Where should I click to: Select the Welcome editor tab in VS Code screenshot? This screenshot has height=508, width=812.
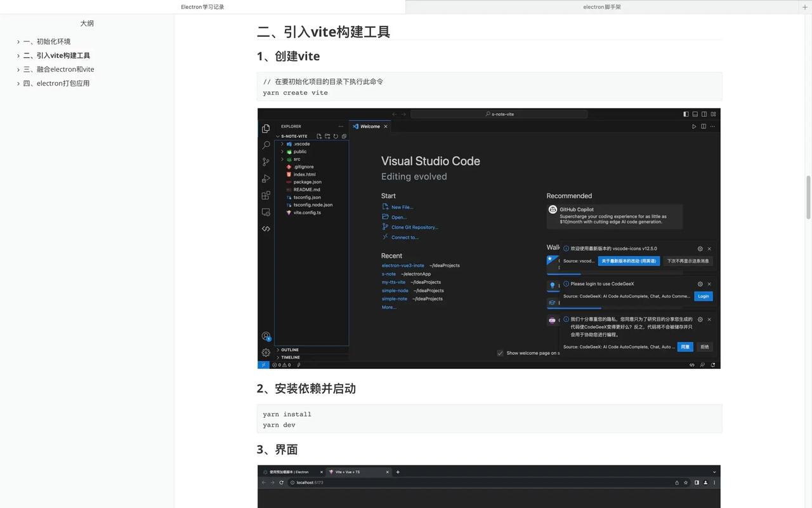pos(370,126)
